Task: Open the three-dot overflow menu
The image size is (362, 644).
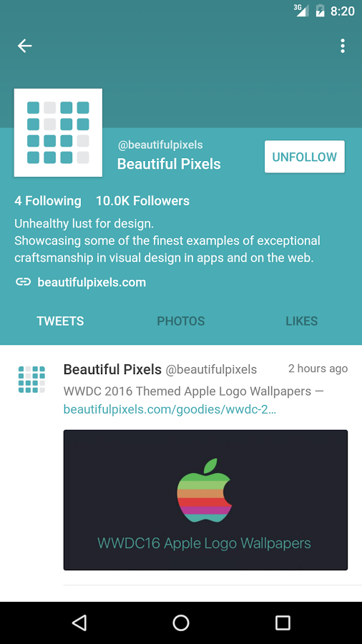Action: click(x=342, y=46)
